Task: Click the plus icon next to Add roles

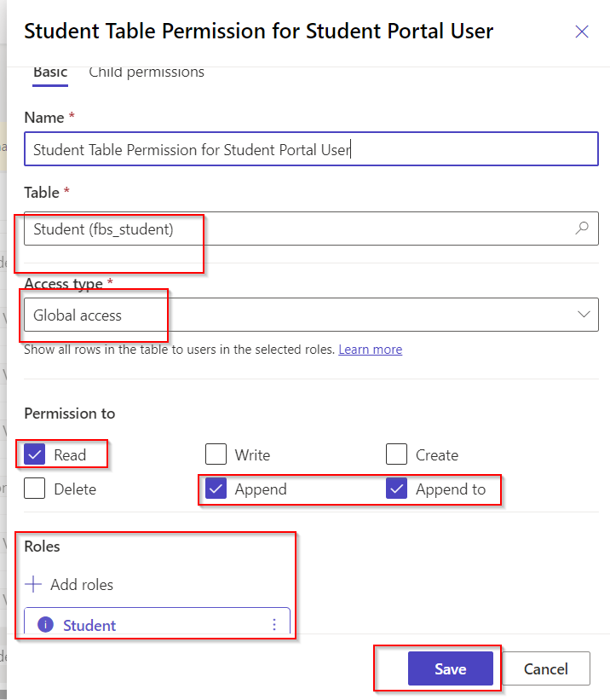Action: pos(33,584)
